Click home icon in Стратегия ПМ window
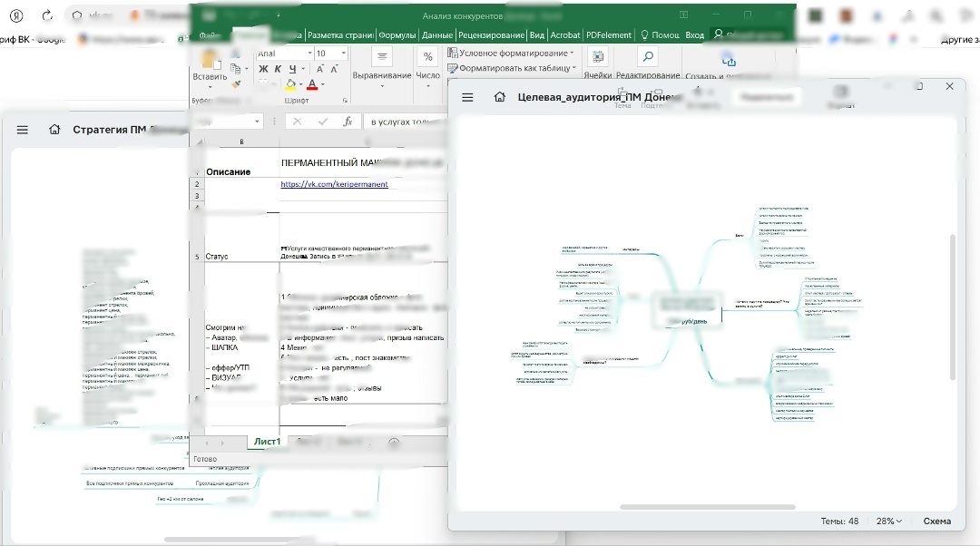980x546 pixels. tap(55, 130)
